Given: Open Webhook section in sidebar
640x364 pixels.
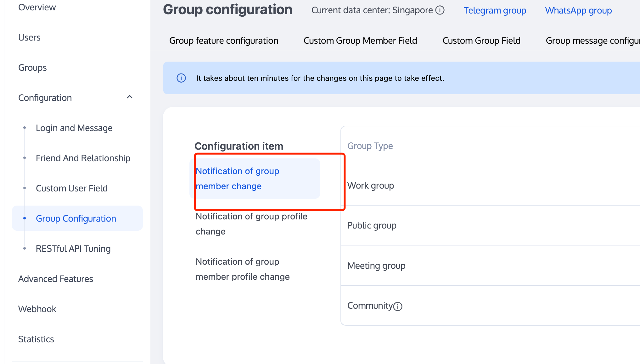Looking at the screenshot, I should pos(37,309).
